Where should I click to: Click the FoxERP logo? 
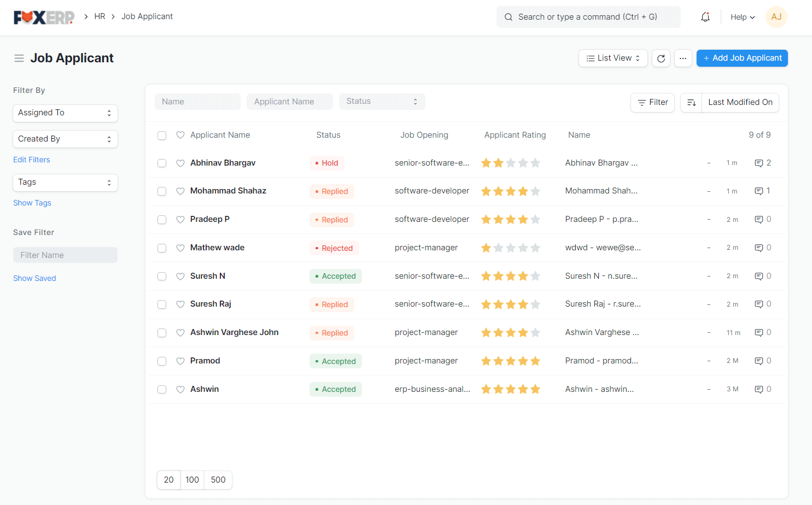[44, 17]
